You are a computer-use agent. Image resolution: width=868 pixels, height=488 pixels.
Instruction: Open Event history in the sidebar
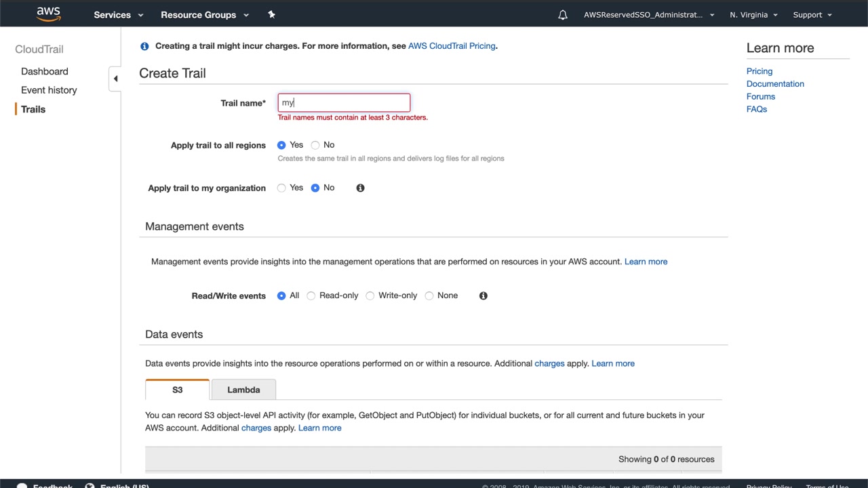tap(49, 90)
